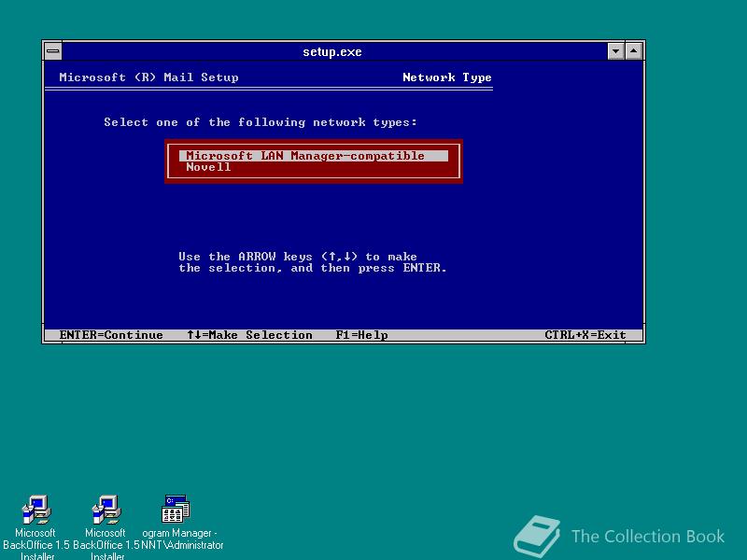The image size is (747, 560).
Task: Click the setup.exe title bar
Action: (332, 51)
